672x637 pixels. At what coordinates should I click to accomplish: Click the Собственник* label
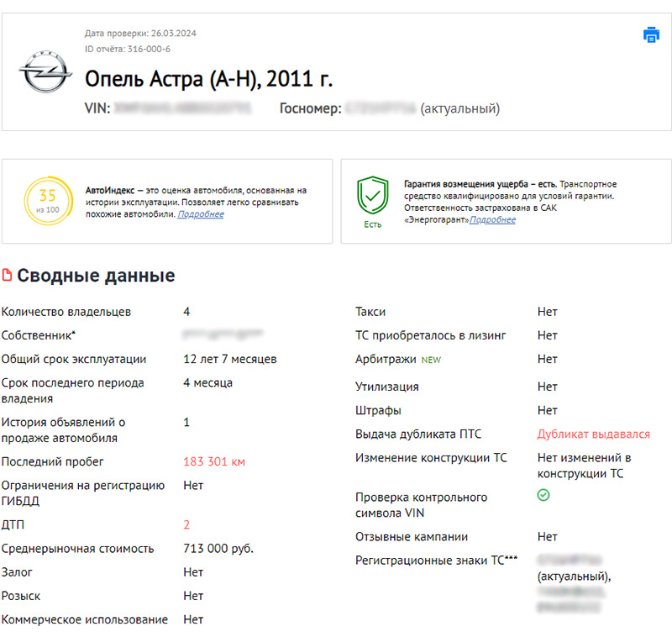38,335
